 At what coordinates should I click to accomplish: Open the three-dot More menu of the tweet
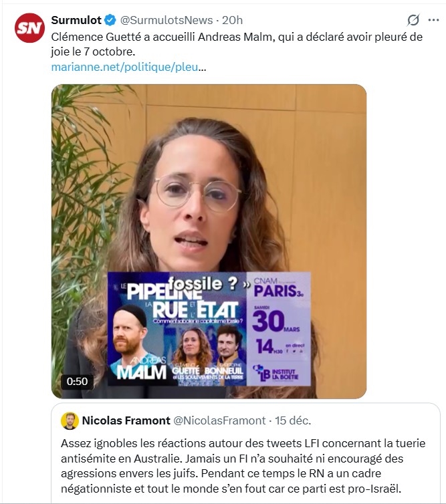pos(433,20)
